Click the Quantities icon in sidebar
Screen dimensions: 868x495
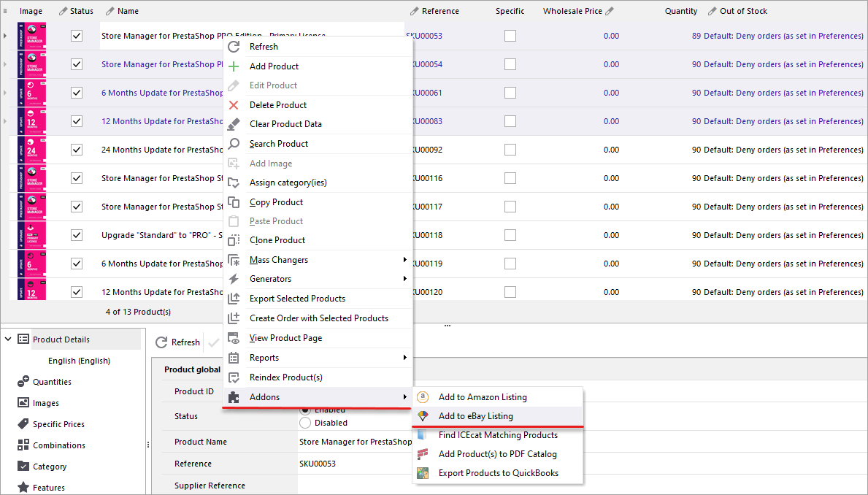click(x=23, y=382)
